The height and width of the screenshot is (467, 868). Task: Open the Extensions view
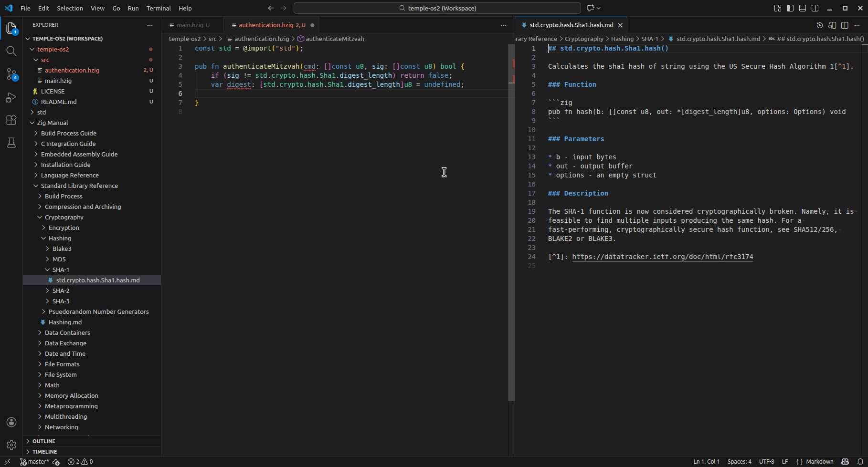pyautogui.click(x=11, y=120)
